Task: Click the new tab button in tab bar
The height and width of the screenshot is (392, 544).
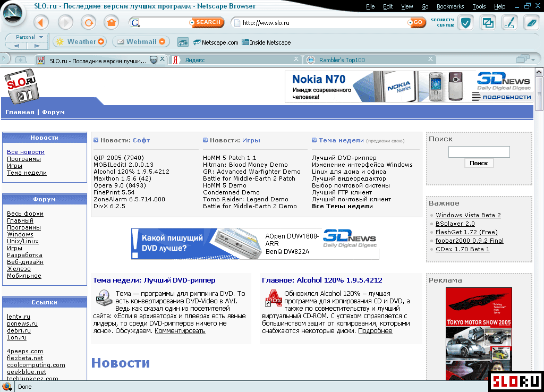Action: point(20,60)
